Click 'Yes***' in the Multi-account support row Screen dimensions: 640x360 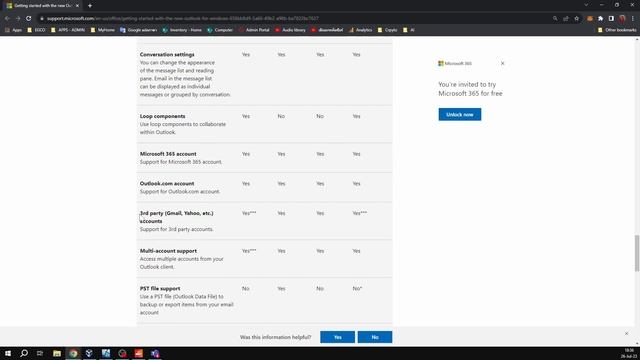(x=249, y=251)
